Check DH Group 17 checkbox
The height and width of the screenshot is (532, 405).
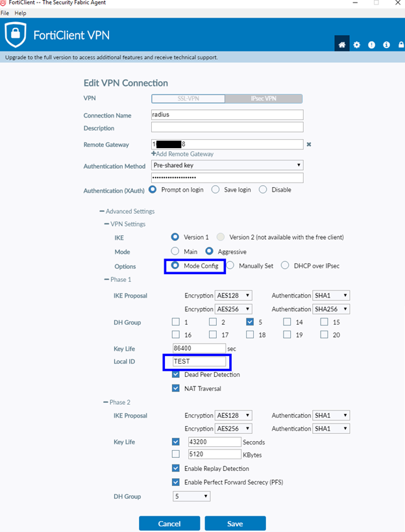(x=213, y=335)
